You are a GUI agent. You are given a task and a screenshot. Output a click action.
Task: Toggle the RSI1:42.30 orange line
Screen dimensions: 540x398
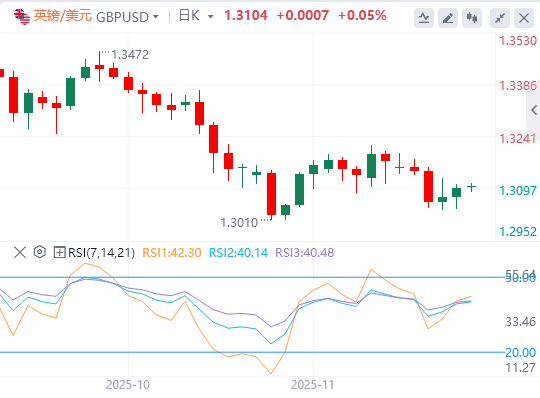point(172,253)
